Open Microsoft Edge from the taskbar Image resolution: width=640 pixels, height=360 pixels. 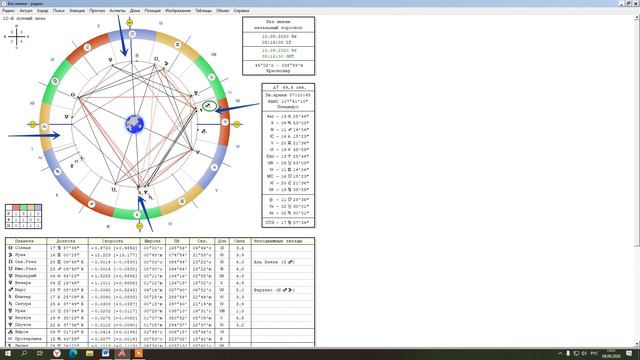(x=73, y=353)
